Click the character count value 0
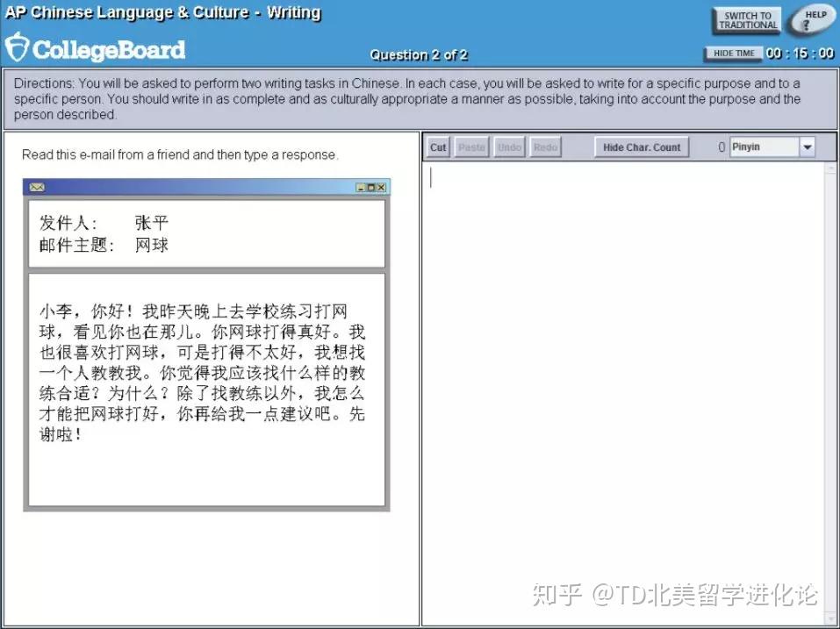840x629 pixels. coord(722,147)
